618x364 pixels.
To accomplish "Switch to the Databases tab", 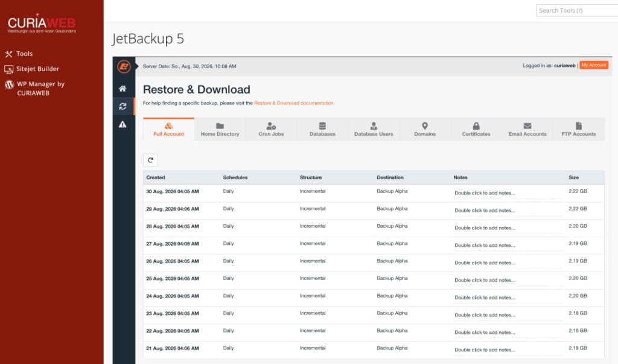I will click(x=322, y=129).
